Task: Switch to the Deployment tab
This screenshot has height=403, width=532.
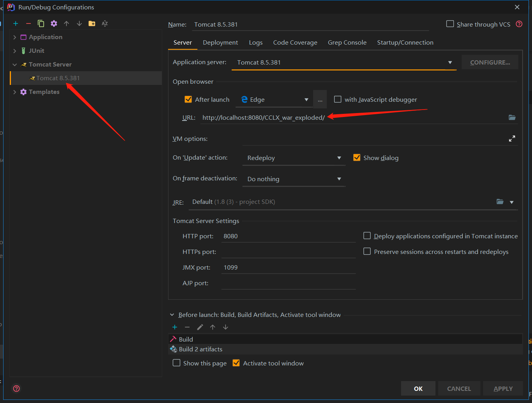Action: (220, 42)
